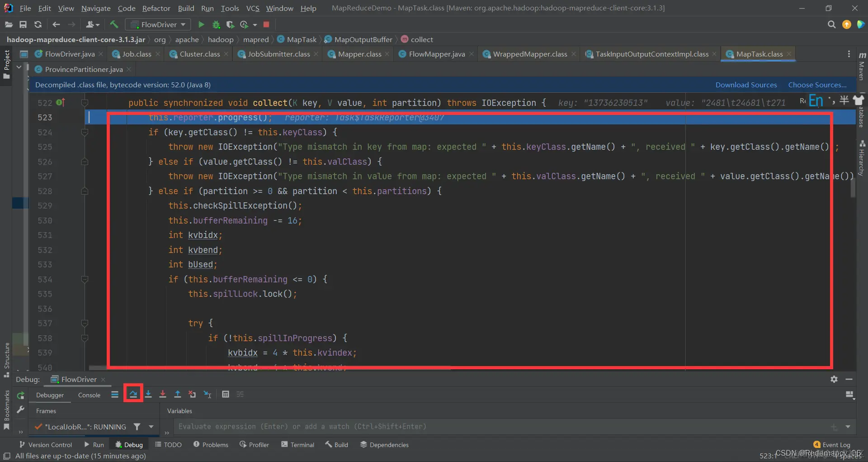Click Show Execution Point debugger icon
The height and width of the screenshot is (462, 868).
115,394
